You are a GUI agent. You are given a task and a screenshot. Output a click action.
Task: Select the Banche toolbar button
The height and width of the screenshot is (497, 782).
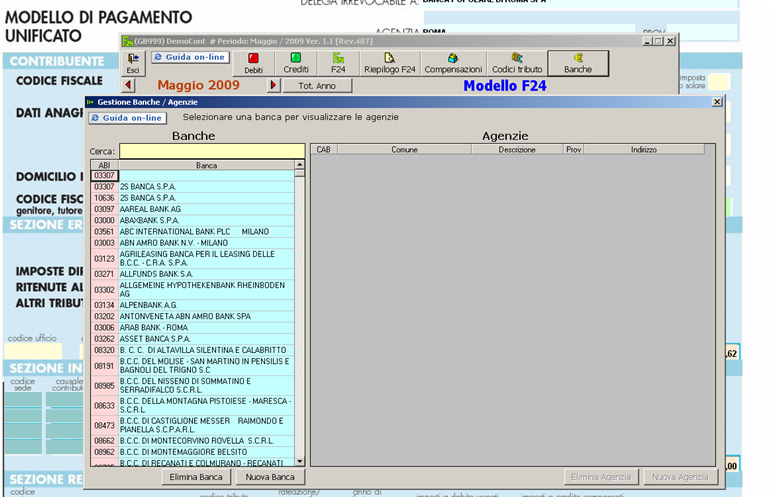[x=578, y=63]
